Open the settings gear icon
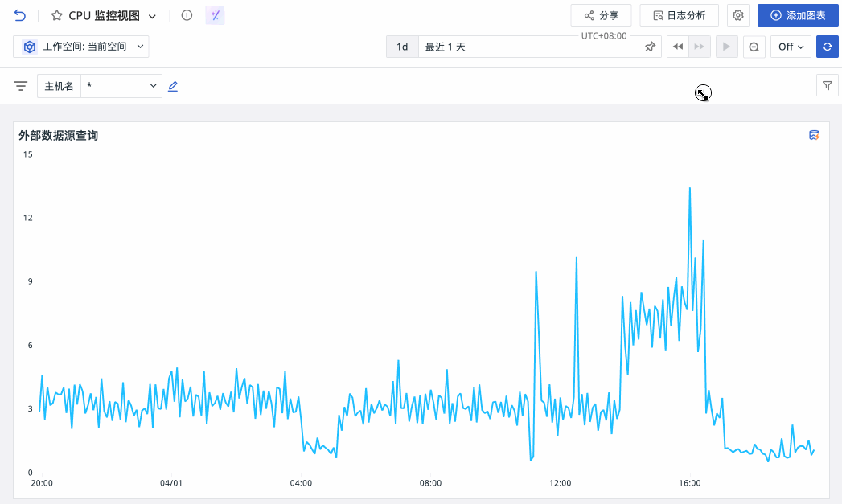 coord(737,15)
